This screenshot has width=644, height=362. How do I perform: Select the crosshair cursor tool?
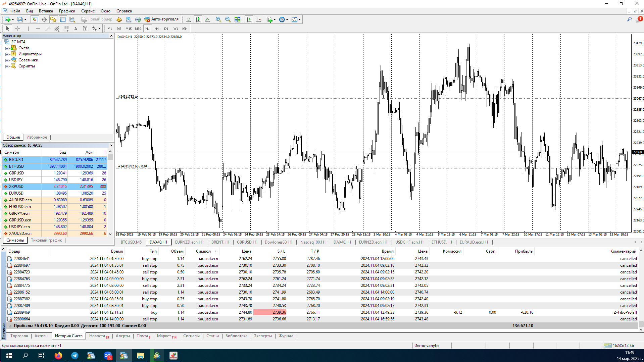(x=17, y=29)
